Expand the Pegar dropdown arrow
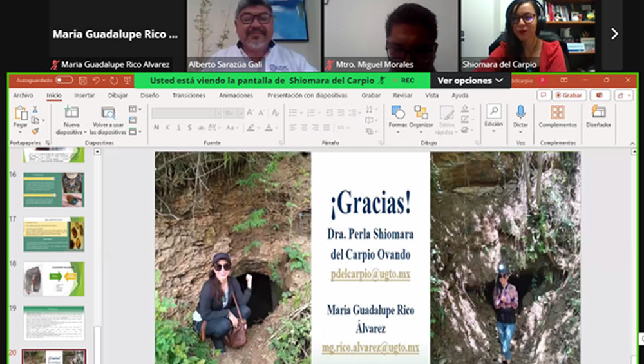 pos(20,132)
